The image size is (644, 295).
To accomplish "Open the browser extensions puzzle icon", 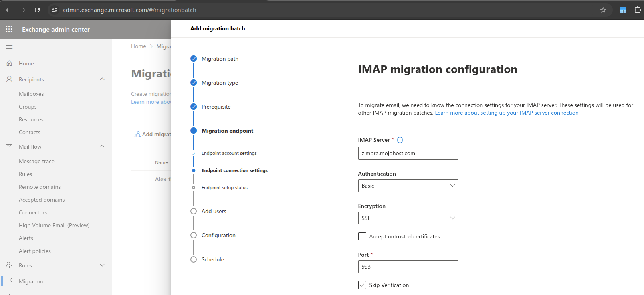I will click(638, 10).
